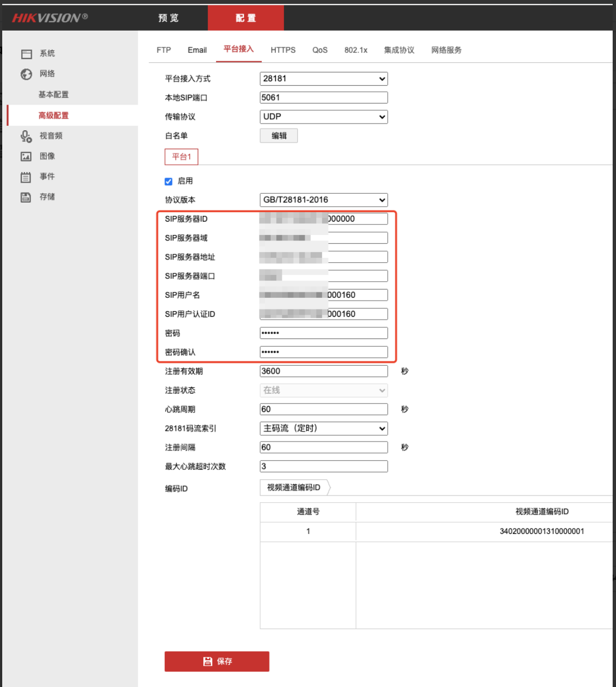Open the Video/Audio settings icon
The image size is (616, 687).
[x=26, y=136]
